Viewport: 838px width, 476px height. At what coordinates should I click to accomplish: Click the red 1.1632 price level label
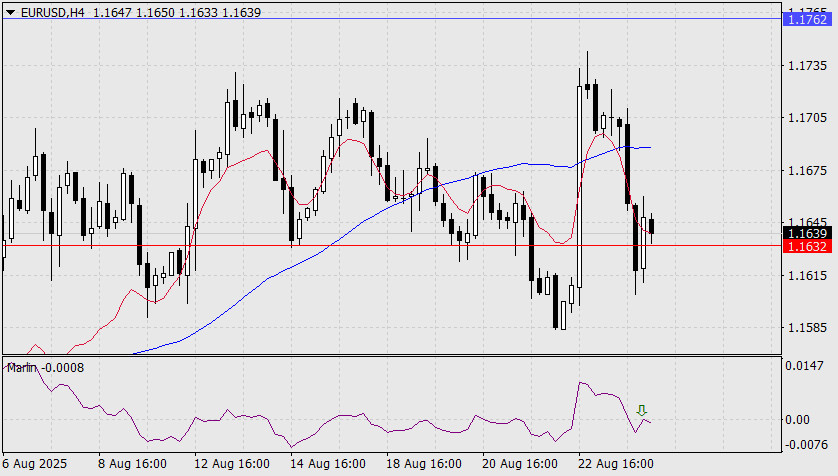click(x=808, y=246)
